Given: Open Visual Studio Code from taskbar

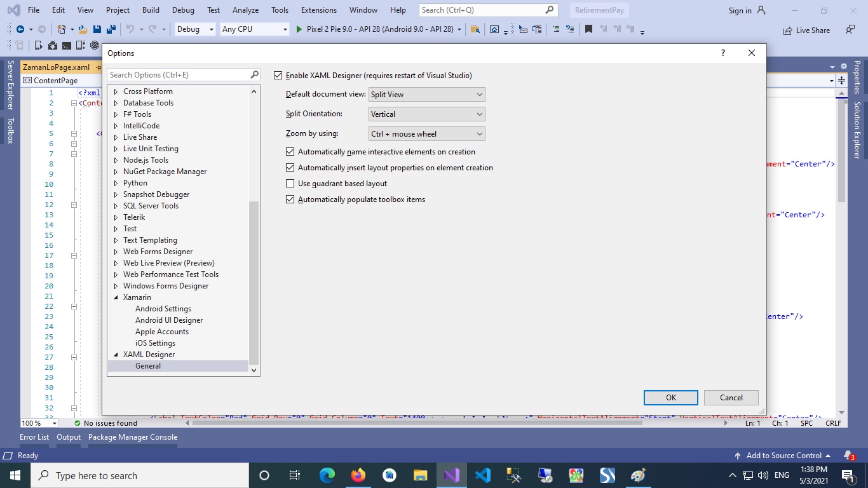Looking at the screenshot, I should click(x=483, y=475).
